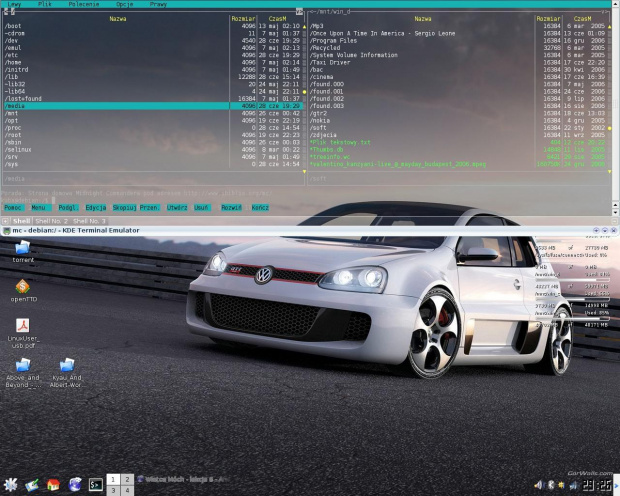This screenshot has height=496, width=620.
Task: Click the new session icon before Shell tab
Action: tap(6, 221)
